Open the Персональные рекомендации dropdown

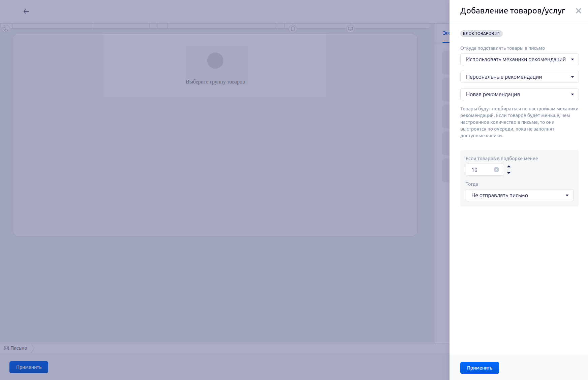tap(519, 77)
